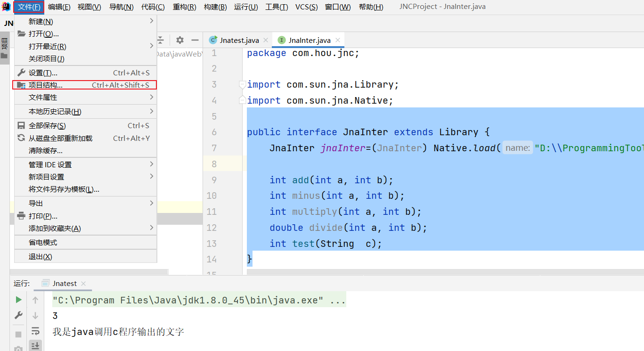Viewport: 644px width, 351px height.
Task: Open the editor settings gear icon
Action: tap(179, 40)
